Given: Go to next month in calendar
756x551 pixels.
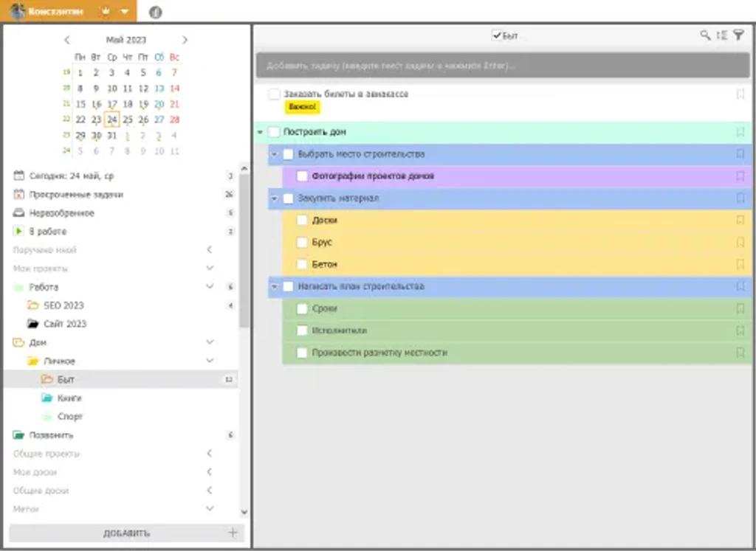Looking at the screenshot, I should pyautogui.click(x=185, y=40).
